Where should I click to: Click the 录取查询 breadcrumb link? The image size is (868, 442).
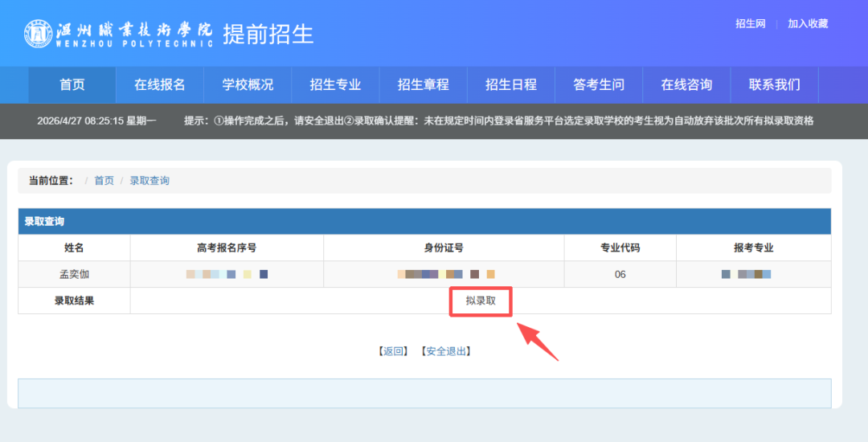[149, 181]
